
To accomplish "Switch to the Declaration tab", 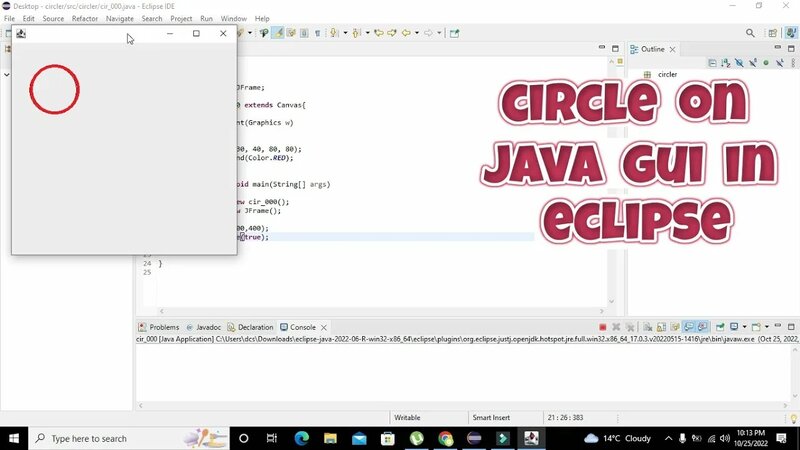I will point(251,327).
